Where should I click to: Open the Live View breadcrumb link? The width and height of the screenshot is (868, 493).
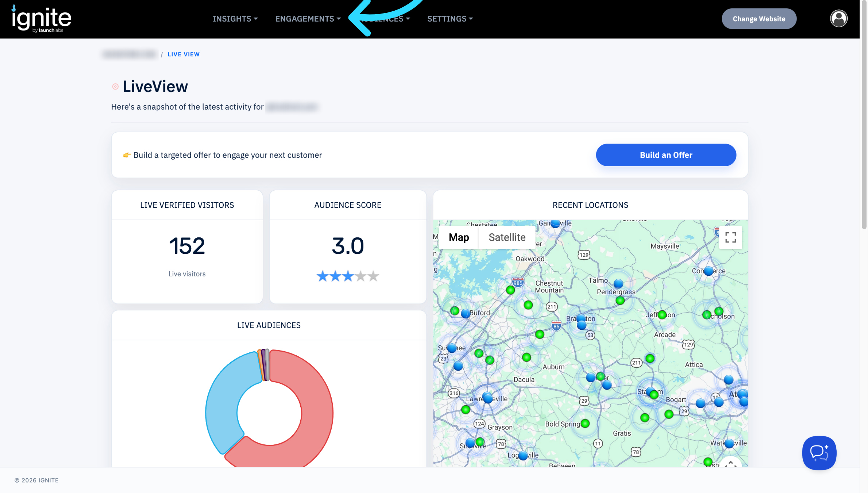pyautogui.click(x=184, y=54)
